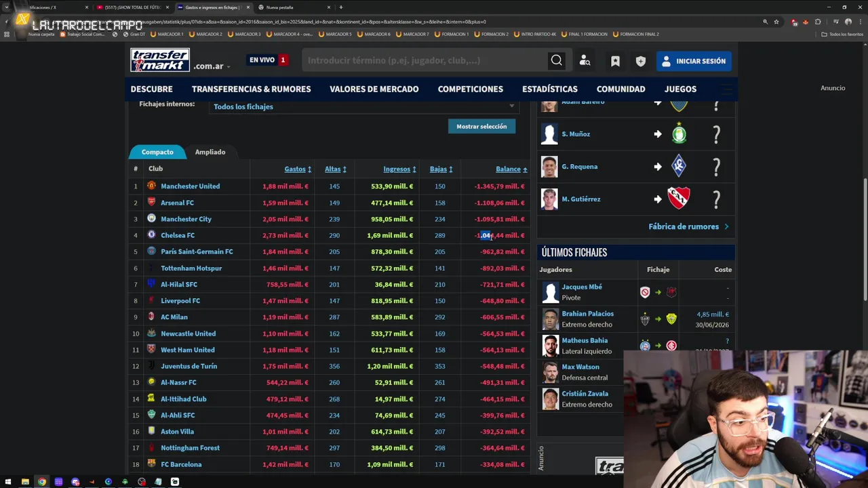Screen dimensions: 868x488
Task: Click 4,85 mill. € transfer fee
Action: 713,314
